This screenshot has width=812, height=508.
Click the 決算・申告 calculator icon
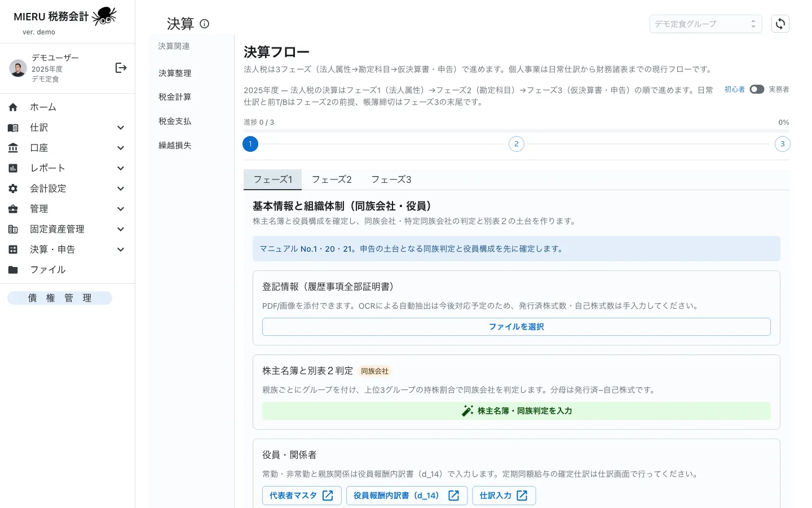(13, 249)
